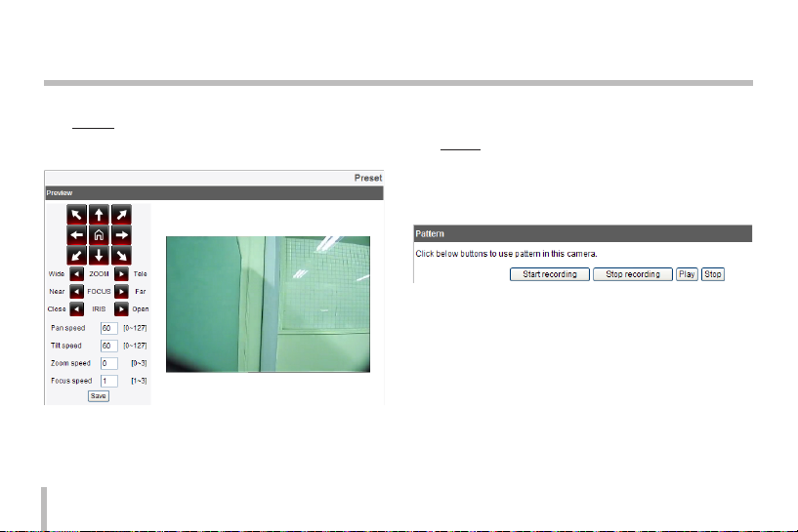Save the speed settings
Image resolution: width=798 pixels, height=532 pixels.
pos(99,396)
